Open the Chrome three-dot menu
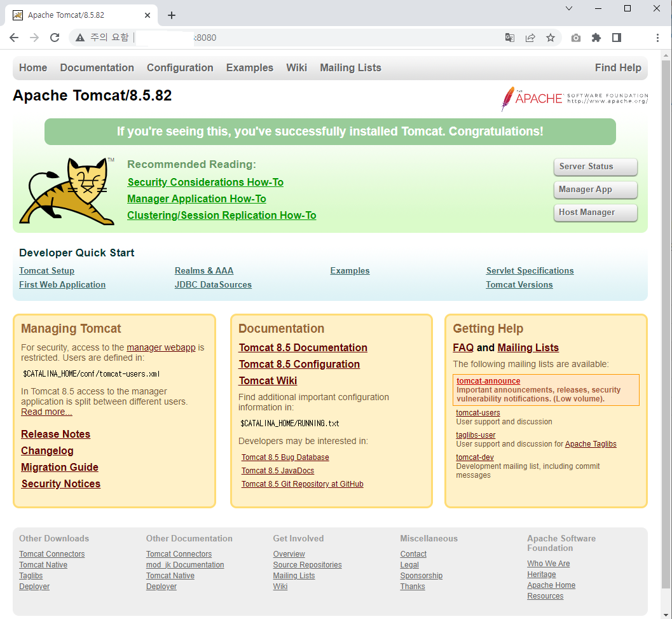This screenshot has width=672, height=619. (x=657, y=38)
